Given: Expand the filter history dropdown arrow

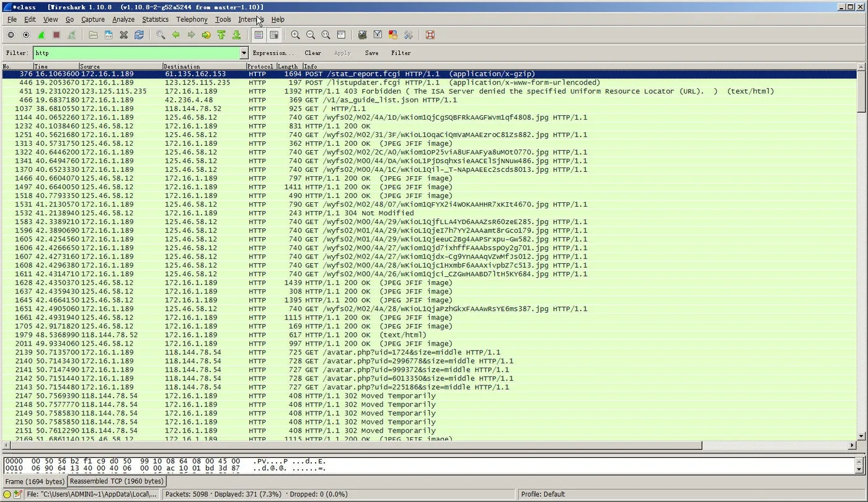Looking at the screenshot, I should coord(244,53).
